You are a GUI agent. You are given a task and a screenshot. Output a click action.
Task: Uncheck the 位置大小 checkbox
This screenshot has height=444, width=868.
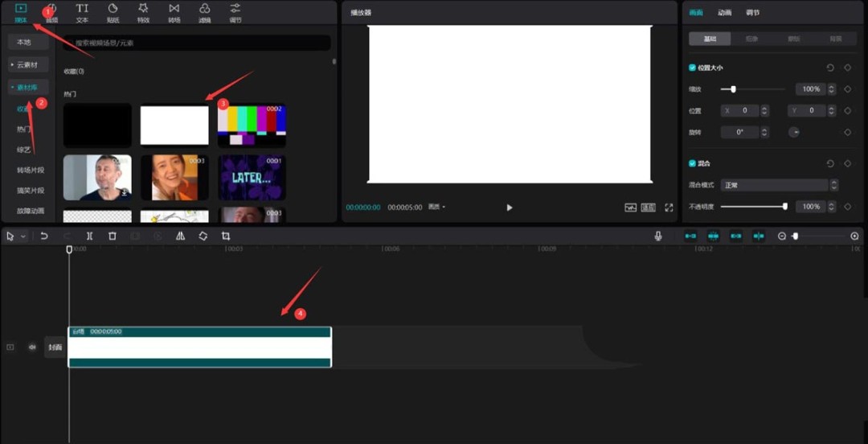coord(693,68)
